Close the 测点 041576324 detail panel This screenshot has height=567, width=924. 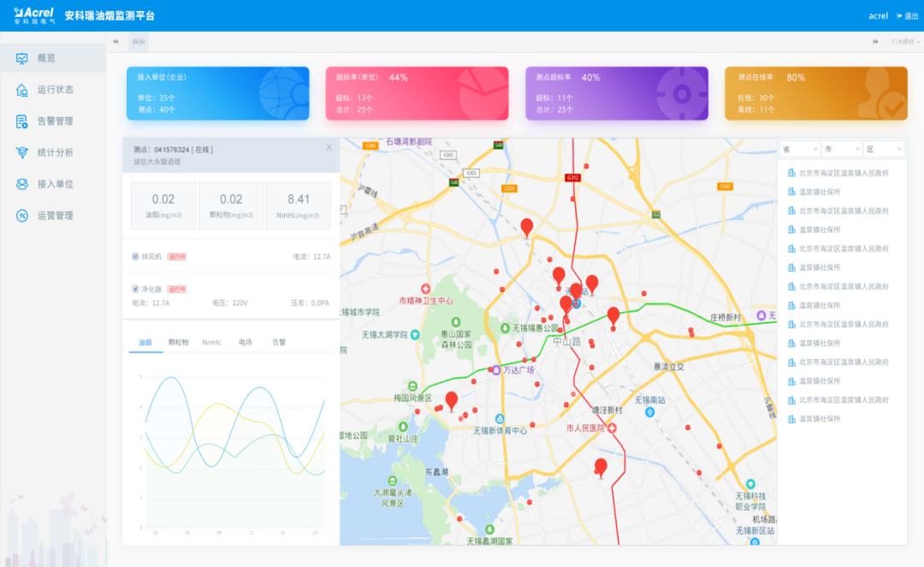point(329,148)
